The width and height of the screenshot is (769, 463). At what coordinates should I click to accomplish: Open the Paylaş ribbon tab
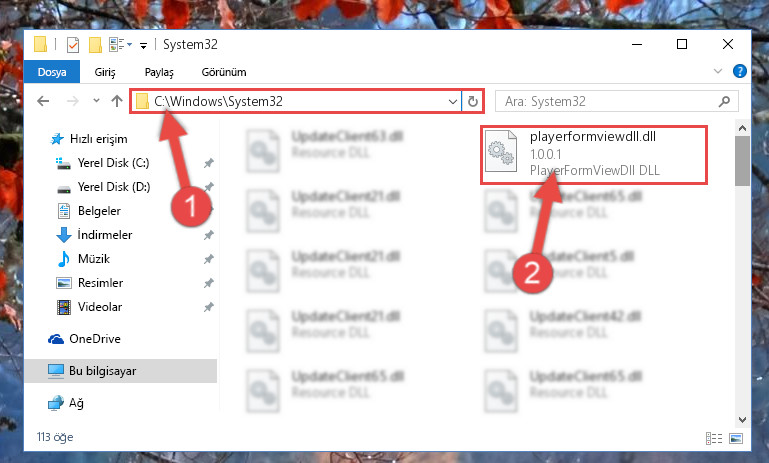pos(159,72)
